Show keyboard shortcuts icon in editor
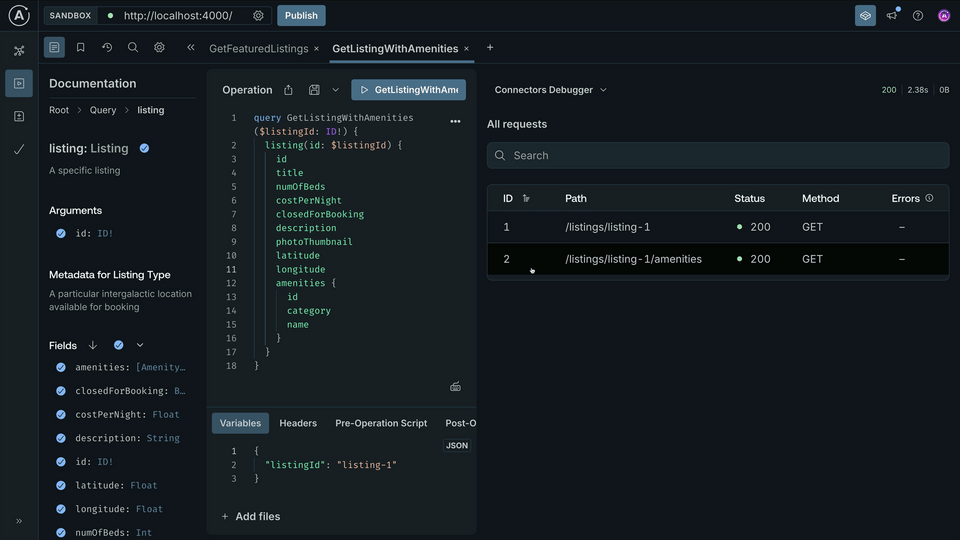Viewport: 960px width, 540px height. point(455,386)
